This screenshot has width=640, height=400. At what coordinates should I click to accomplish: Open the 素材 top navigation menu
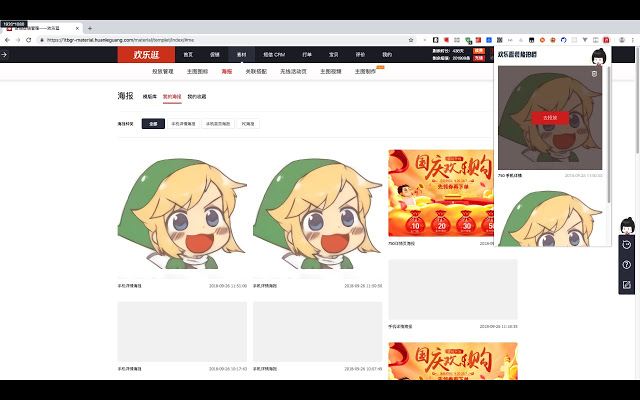[x=241, y=54]
